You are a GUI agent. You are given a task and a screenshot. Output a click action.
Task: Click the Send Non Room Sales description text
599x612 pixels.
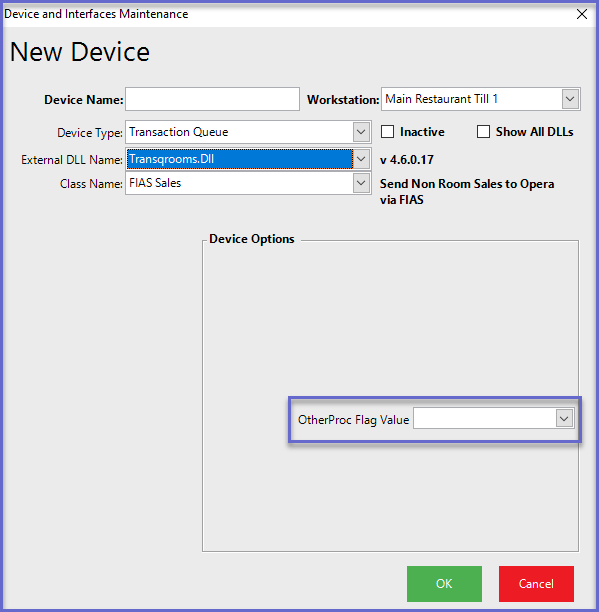tap(467, 192)
